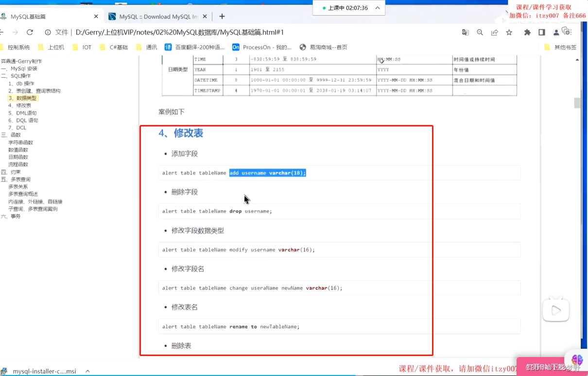Image resolution: width=588 pixels, height=376 pixels.
Task: Open outline entry 字符串函数
Action: tap(20, 143)
